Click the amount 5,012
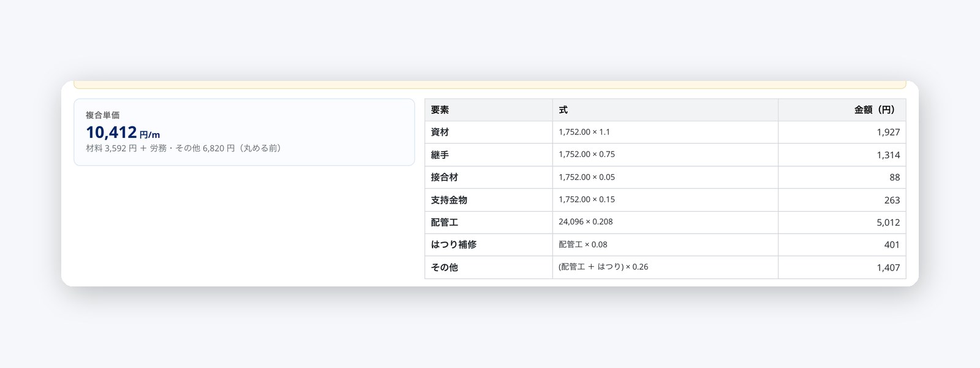The height and width of the screenshot is (368, 980). click(x=888, y=223)
